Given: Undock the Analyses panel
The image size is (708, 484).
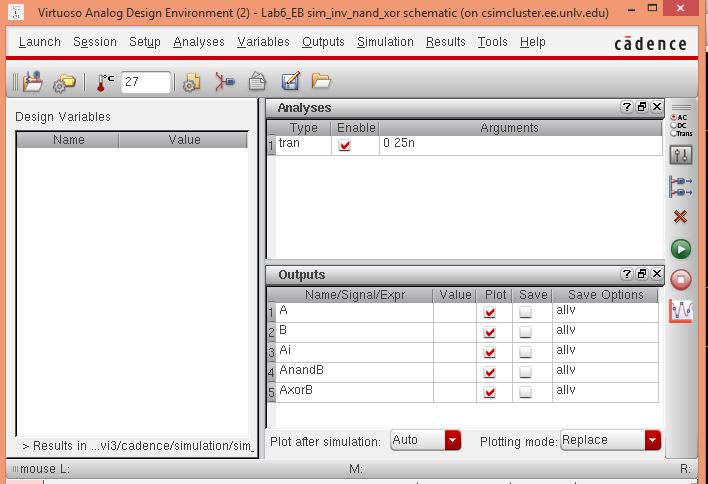Looking at the screenshot, I should 642,107.
